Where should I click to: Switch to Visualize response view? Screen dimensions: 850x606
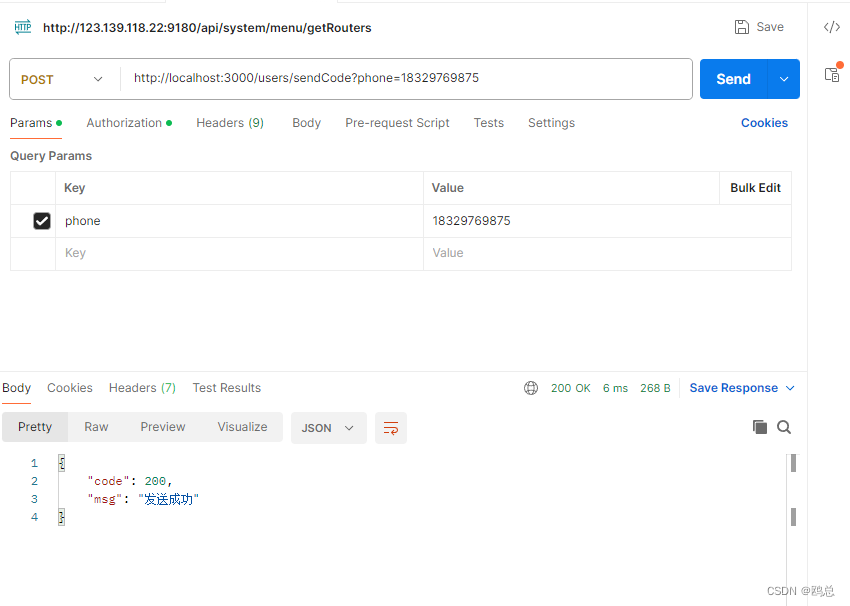[242, 427]
